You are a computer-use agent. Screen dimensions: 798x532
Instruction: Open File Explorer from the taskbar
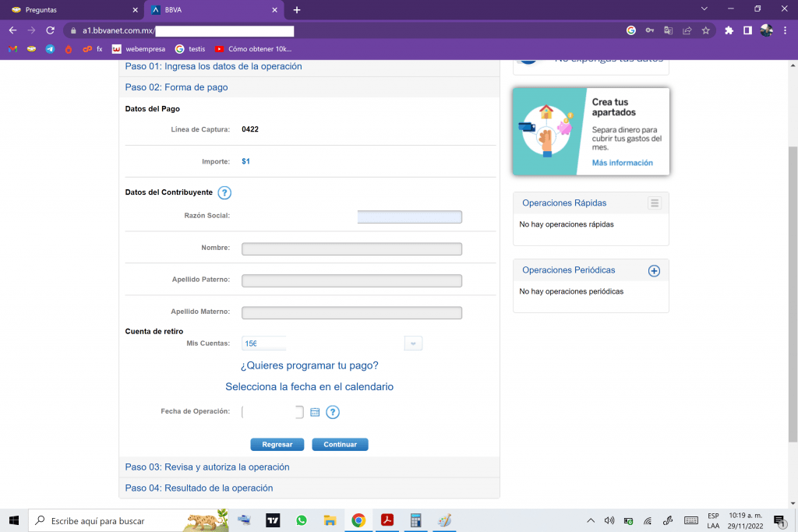click(330, 520)
